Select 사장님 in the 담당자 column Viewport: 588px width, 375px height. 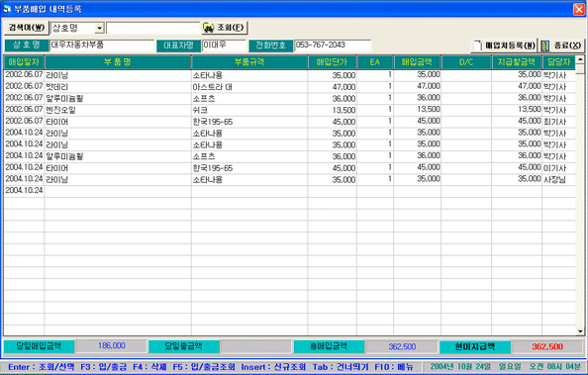click(x=558, y=180)
